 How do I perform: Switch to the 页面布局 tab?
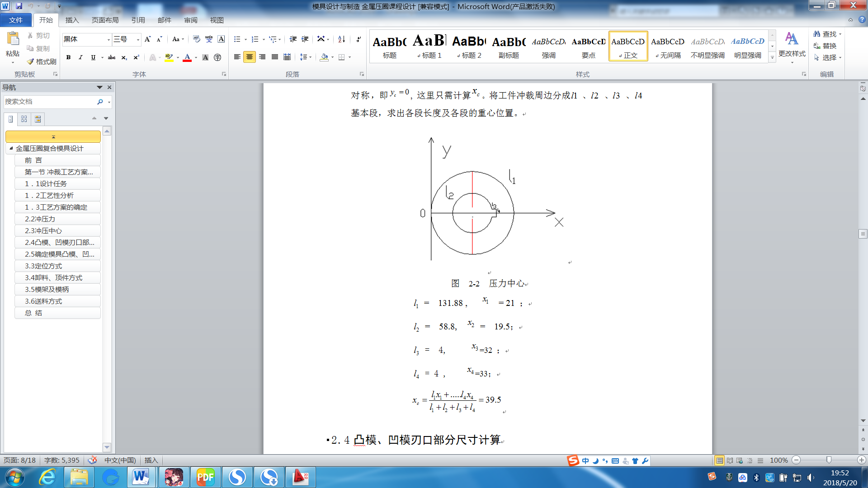tap(105, 20)
